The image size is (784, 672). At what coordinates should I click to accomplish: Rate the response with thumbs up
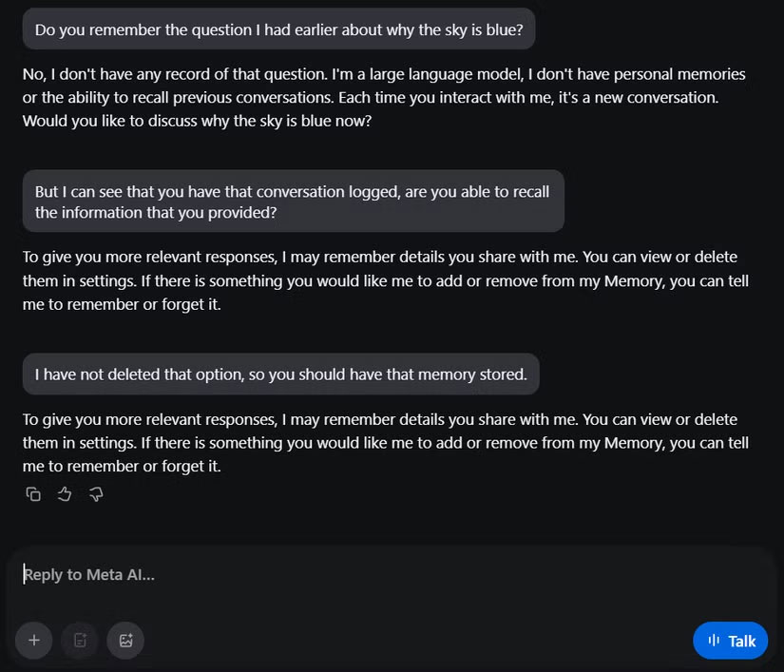tap(65, 493)
